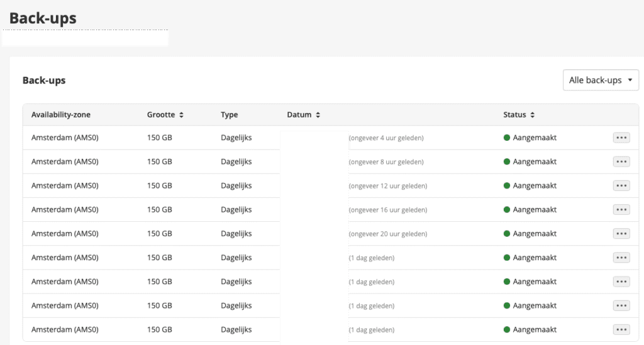
Task: Select the '(ongeveer 4 uur geleden)' backup row text
Action: (x=387, y=138)
